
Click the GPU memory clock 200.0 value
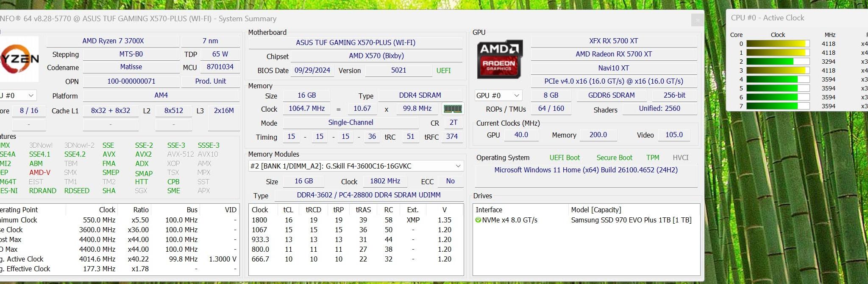point(598,135)
